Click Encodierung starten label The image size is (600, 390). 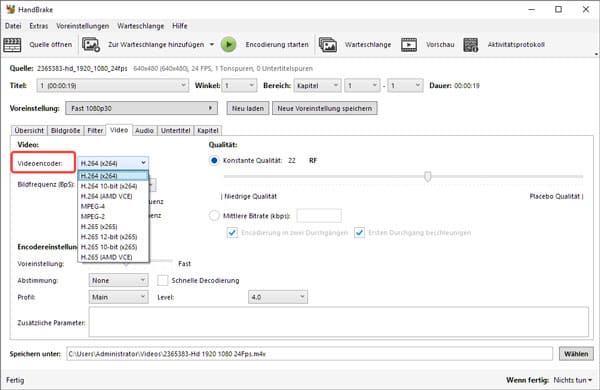point(277,45)
